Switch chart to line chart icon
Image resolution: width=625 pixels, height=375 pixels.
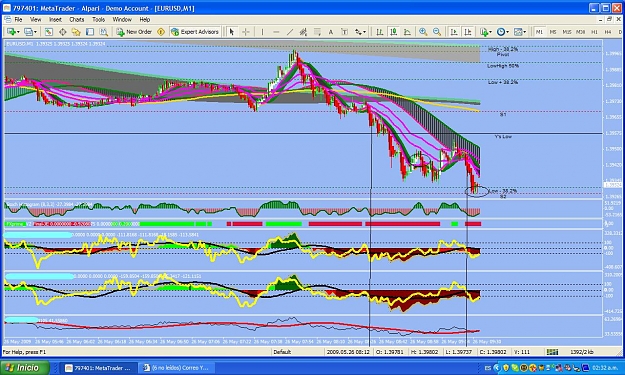(407, 32)
